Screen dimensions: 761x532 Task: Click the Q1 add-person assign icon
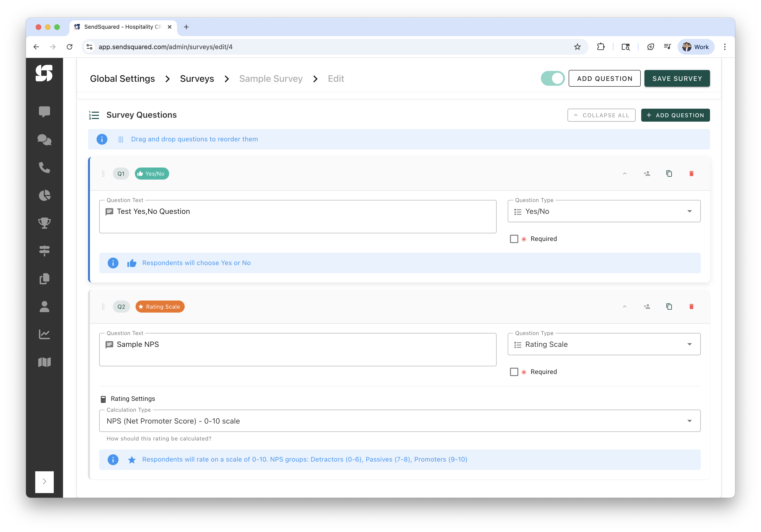pos(647,174)
